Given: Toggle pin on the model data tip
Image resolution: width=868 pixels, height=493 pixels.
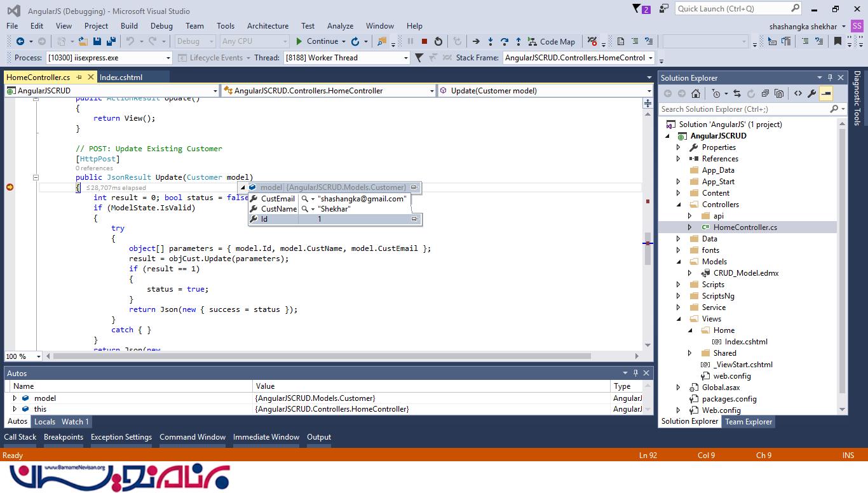Looking at the screenshot, I should point(414,187).
